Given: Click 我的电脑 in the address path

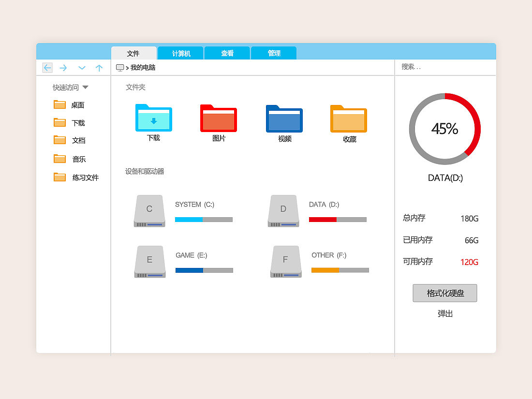Looking at the screenshot, I should pos(143,68).
